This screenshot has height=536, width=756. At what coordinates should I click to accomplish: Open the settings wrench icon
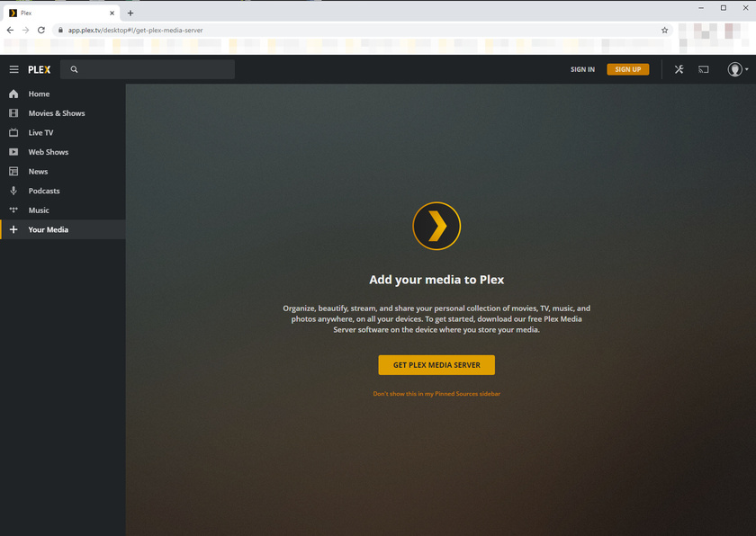point(679,69)
